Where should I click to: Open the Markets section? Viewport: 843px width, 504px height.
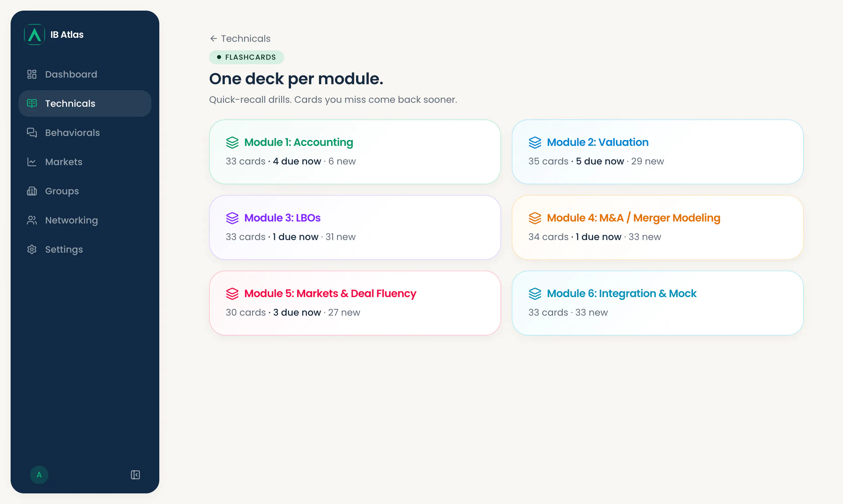click(x=85, y=162)
